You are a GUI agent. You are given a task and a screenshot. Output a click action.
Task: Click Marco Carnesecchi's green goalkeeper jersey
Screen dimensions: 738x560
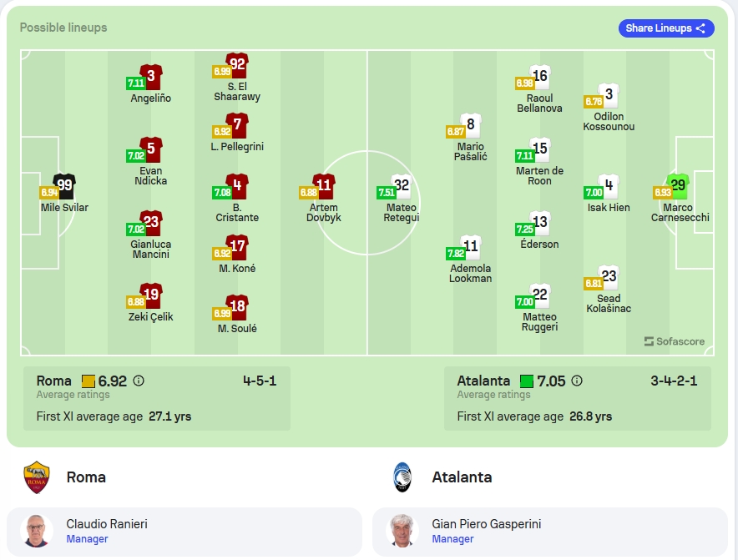coord(678,186)
